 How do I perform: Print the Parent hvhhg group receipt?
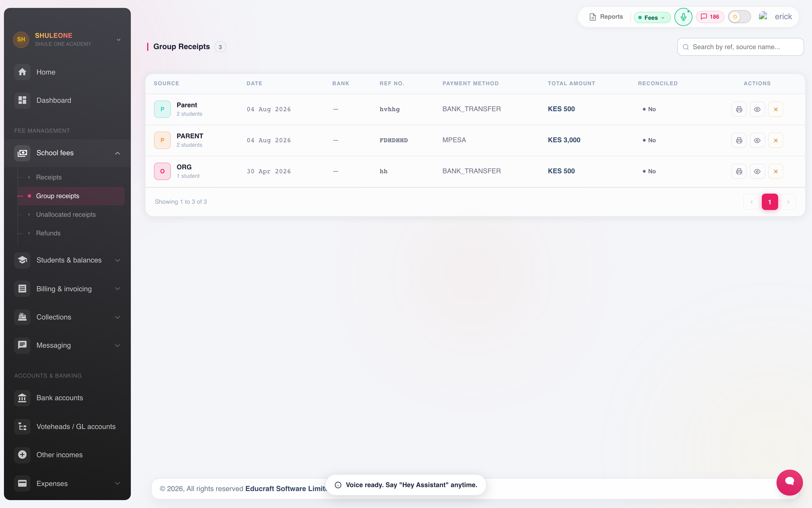pos(739,109)
